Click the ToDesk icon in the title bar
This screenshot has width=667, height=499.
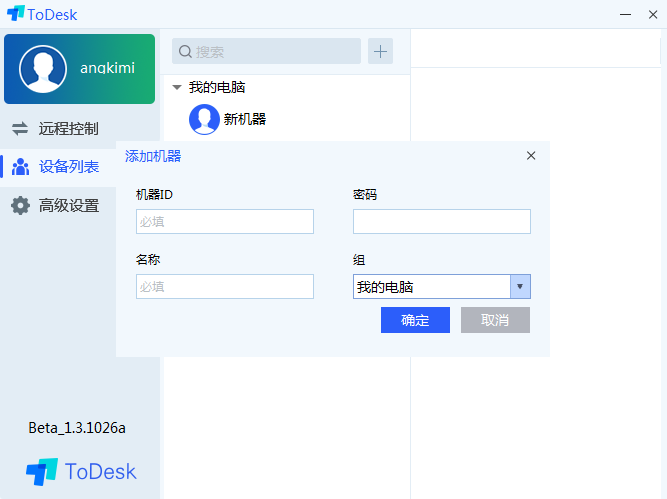[15, 14]
